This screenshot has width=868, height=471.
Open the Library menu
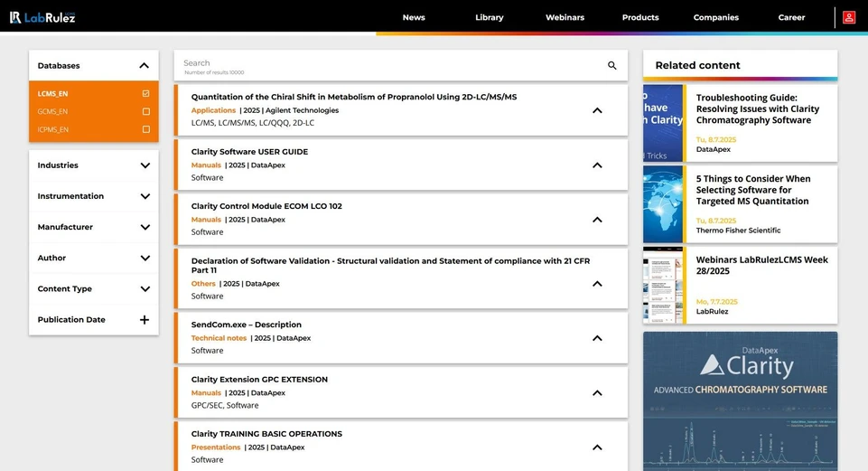tap(490, 17)
